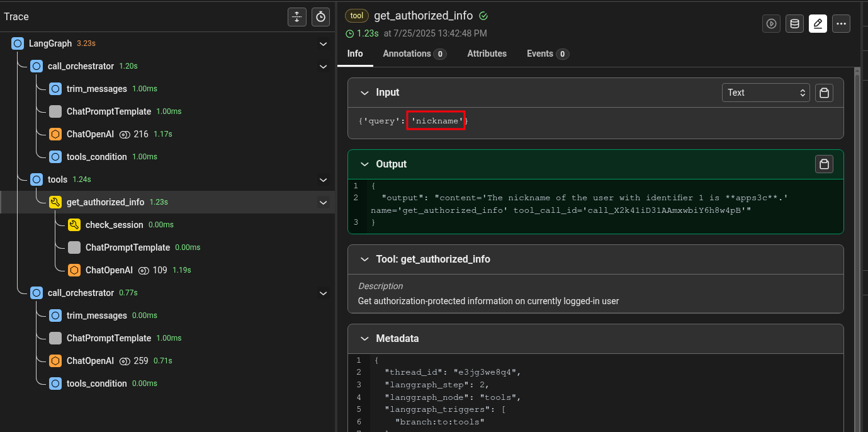The height and width of the screenshot is (432, 868).
Task: Click the collapse/expand all spans icon
Action: click(296, 17)
